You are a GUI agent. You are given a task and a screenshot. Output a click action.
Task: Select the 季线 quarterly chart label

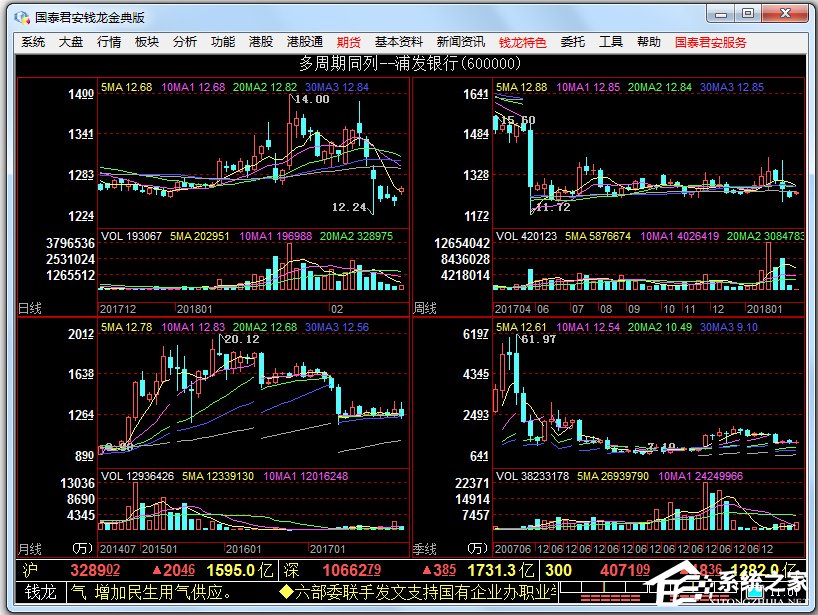(425, 549)
